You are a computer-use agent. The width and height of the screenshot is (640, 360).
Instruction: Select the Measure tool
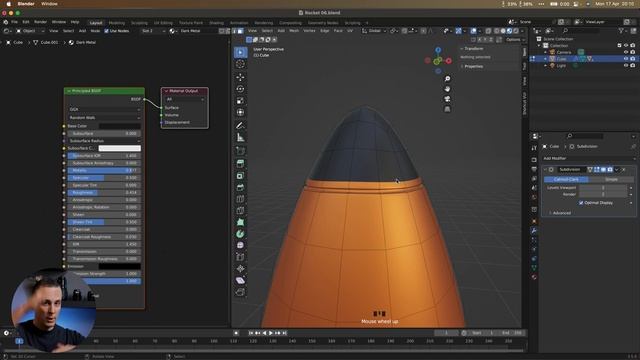240,138
